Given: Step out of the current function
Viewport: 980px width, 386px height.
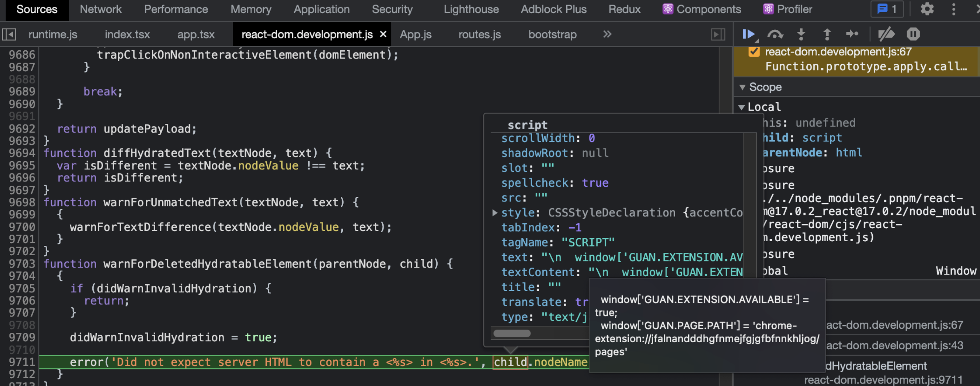Looking at the screenshot, I should (x=828, y=34).
